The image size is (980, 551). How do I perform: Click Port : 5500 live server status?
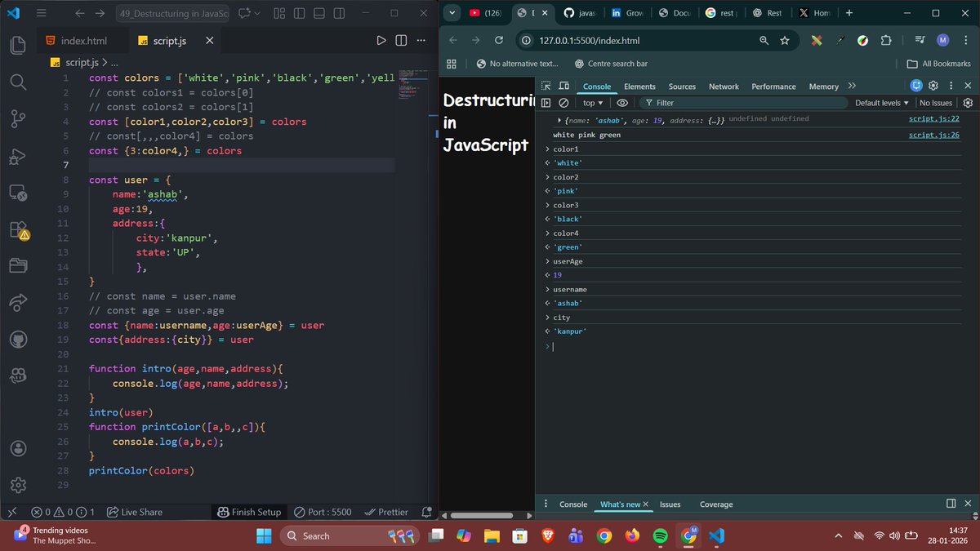click(x=323, y=512)
